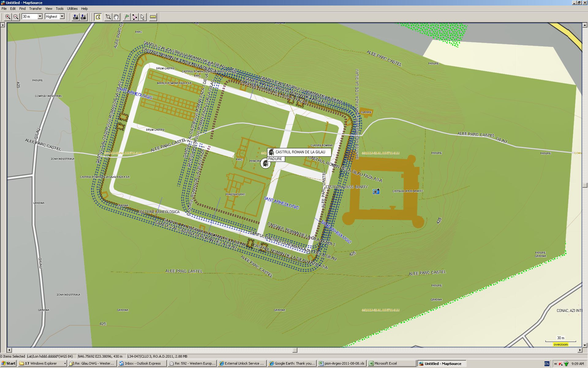The width and height of the screenshot is (588, 368).
Task: Open the View menu
Action: point(49,9)
